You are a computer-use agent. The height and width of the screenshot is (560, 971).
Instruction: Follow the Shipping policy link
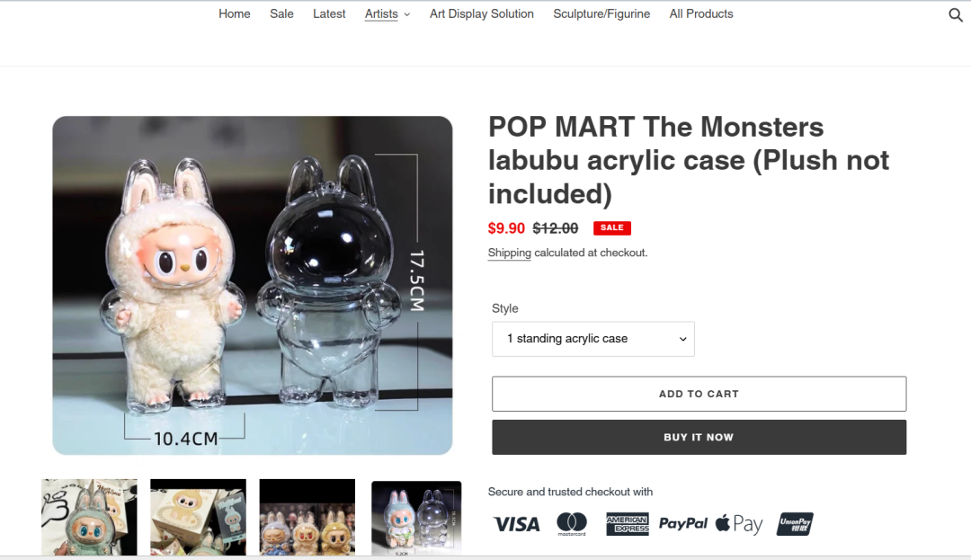coord(509,253)
